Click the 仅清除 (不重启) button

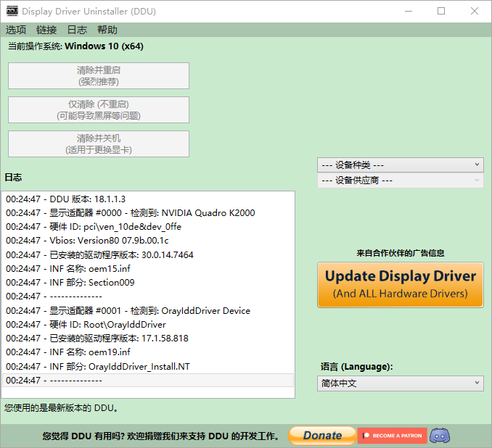pos(99,109)
